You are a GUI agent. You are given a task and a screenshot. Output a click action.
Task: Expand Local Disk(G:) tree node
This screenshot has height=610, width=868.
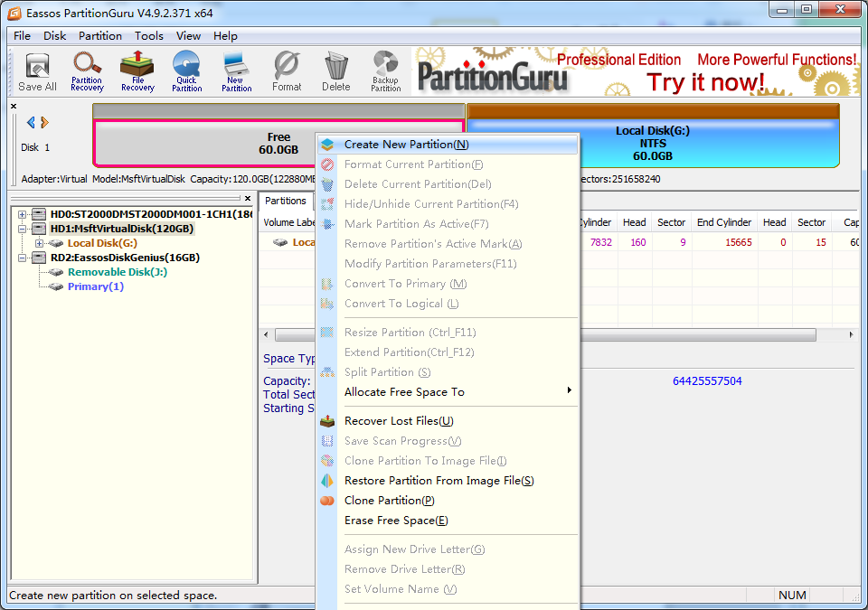pyautogui.click(x=39, y=243)
